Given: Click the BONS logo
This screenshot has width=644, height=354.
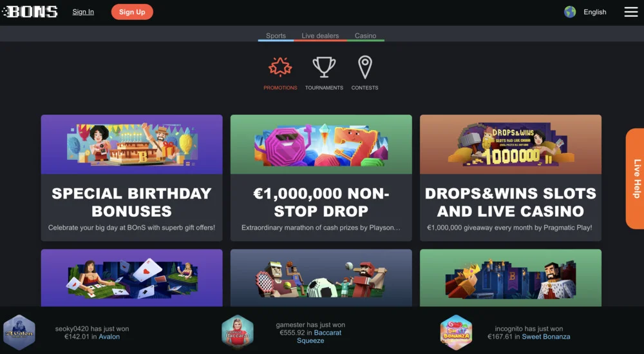Looking at the screenshot, I should (30, 12).
